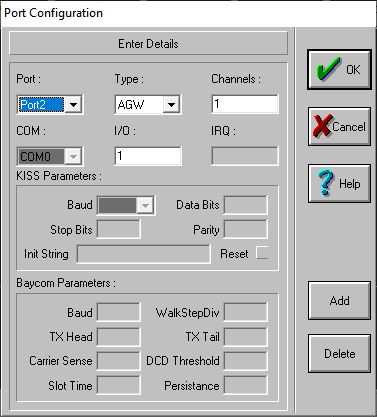Click the red X Cancel icon
This screenshot has width=377, height=417.
point(323,126)
